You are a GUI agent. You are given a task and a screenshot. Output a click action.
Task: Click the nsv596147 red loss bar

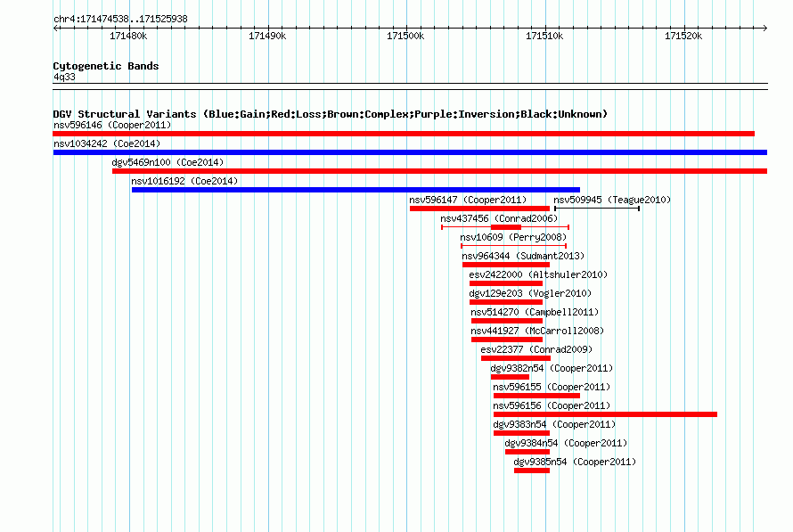tap(479, 209)
